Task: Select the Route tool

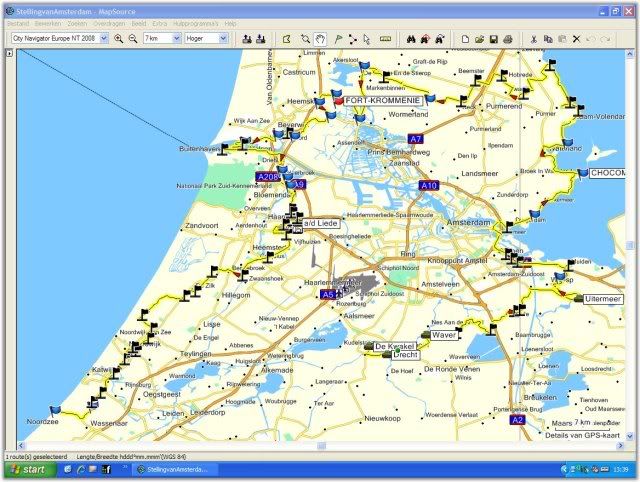Action: (x=353, y=39)
